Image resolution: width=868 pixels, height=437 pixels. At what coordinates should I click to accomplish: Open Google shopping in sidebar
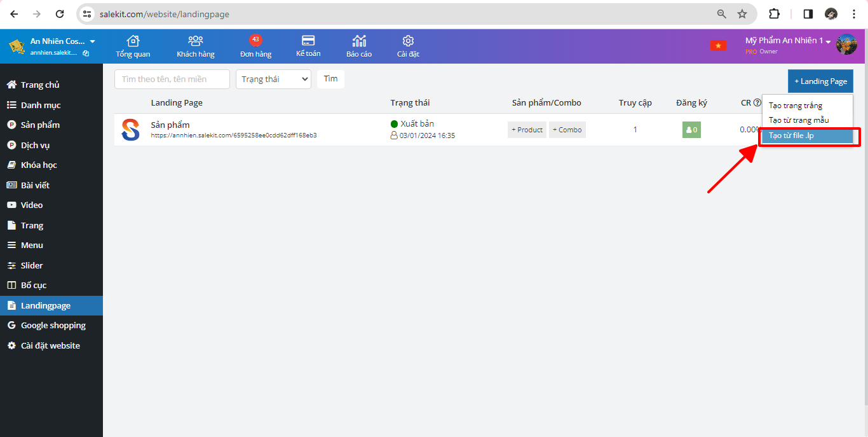coord(53,326)
